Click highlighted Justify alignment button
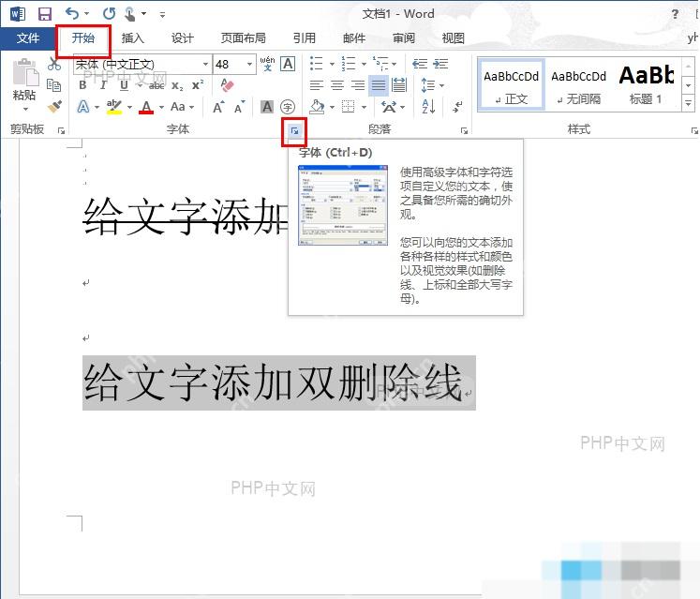Image resolution: width=700 pixels, height=599 pixels. 379,85
